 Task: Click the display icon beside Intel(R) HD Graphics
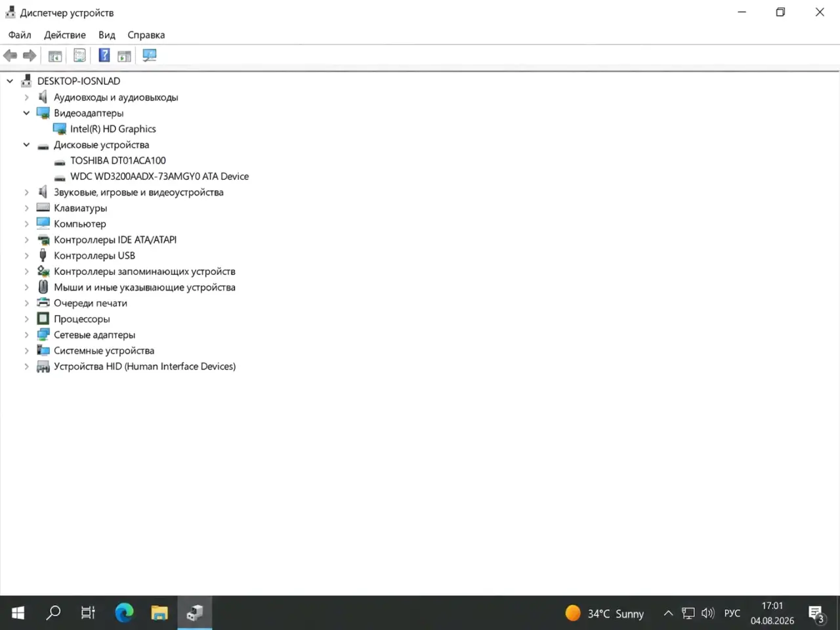(x=59, y=129)
